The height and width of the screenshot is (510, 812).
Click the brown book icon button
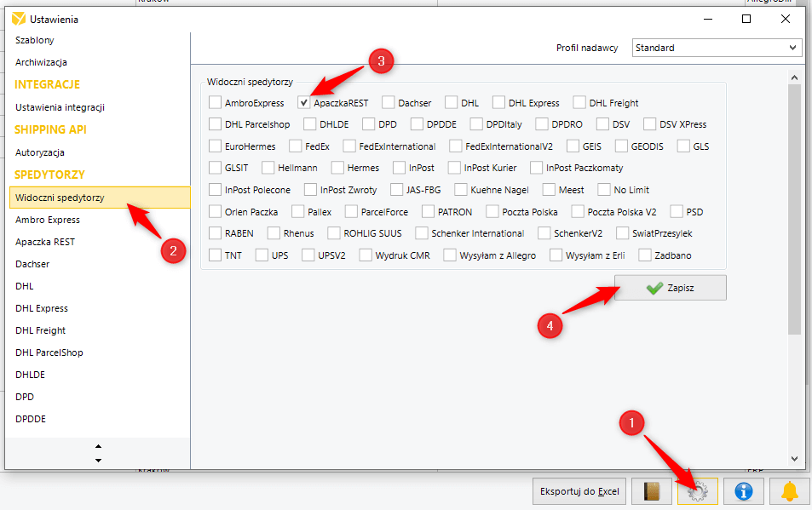click(x=652, y=490)
